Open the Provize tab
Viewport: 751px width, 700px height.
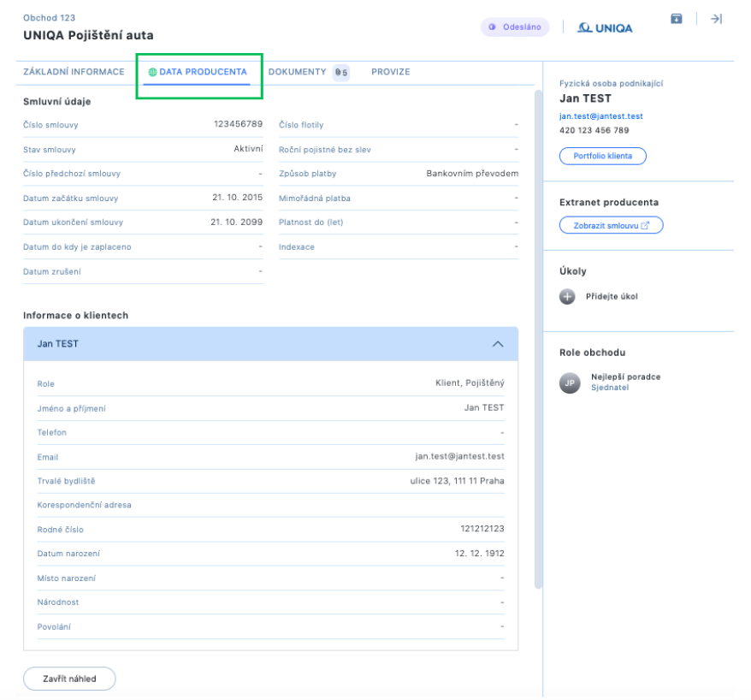(390, 72)
